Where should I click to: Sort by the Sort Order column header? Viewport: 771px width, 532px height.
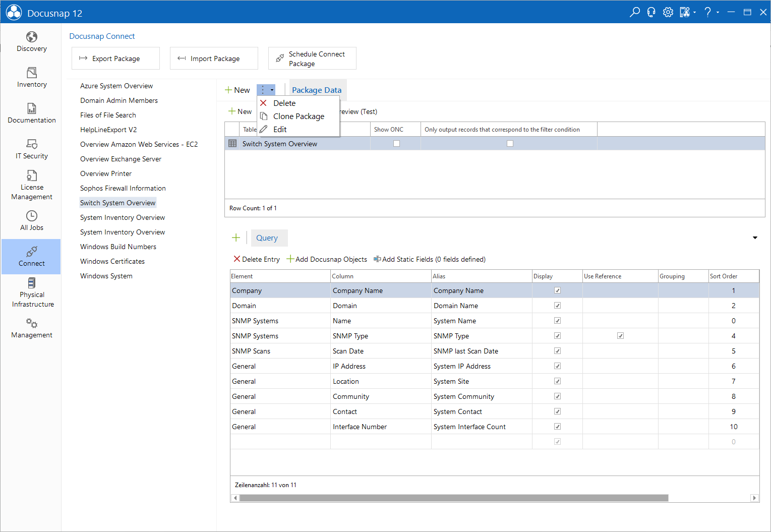(734, 276)
